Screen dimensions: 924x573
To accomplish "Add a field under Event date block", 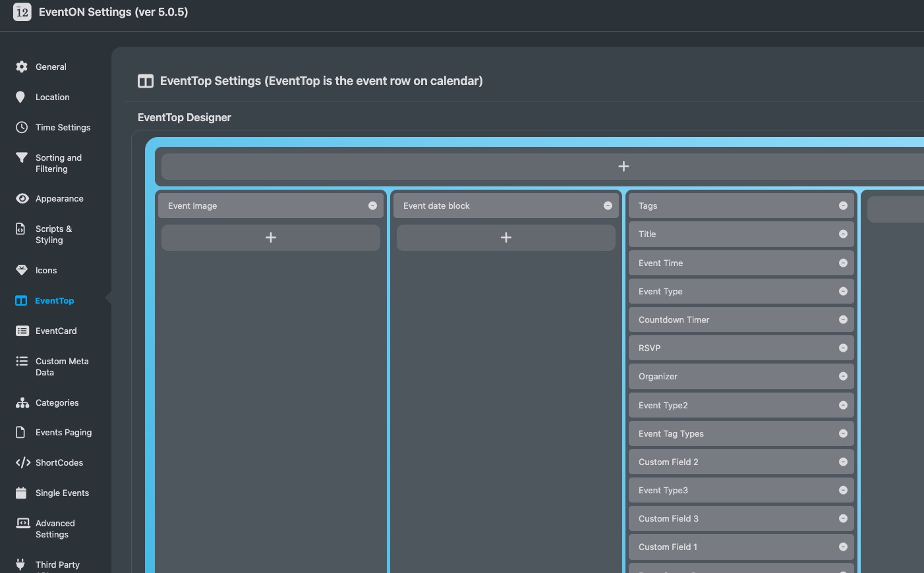I will coord(505,238).
